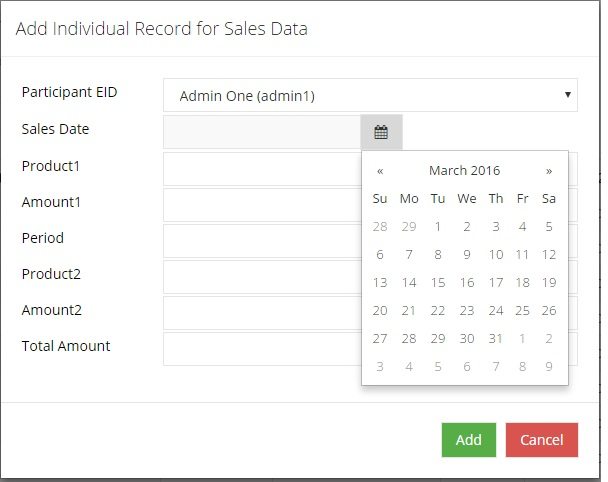Select March 31 in the calendar
The width and height of the screenshot is (608, 482).
496,339
